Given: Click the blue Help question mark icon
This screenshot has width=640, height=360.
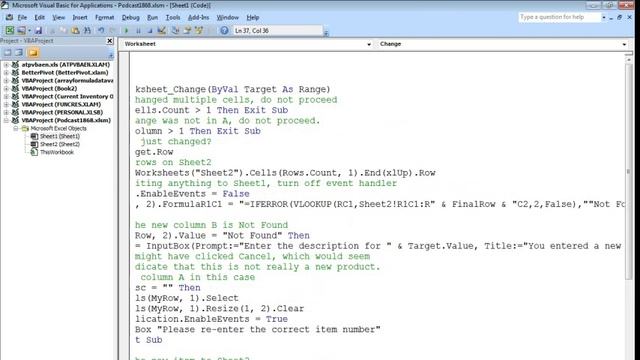Looking at the screenshot, I should (224, 31).
